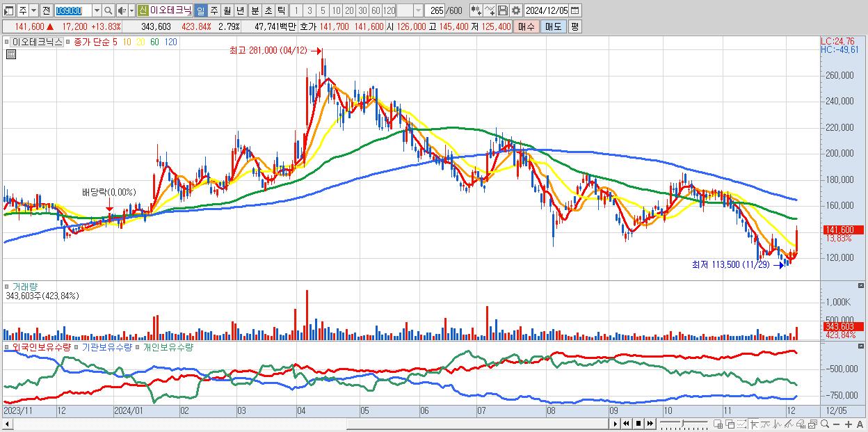Select the 분 minute chart period

[x=255, y=10]
